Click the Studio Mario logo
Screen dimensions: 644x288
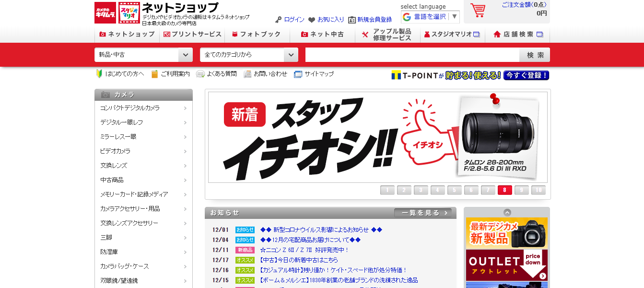(129, 13)
